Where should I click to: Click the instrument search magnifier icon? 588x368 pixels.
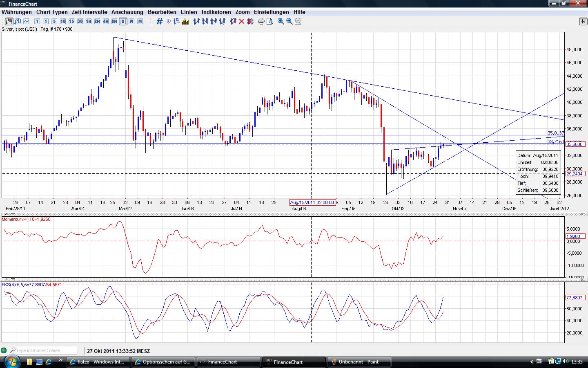coord(13,350)
